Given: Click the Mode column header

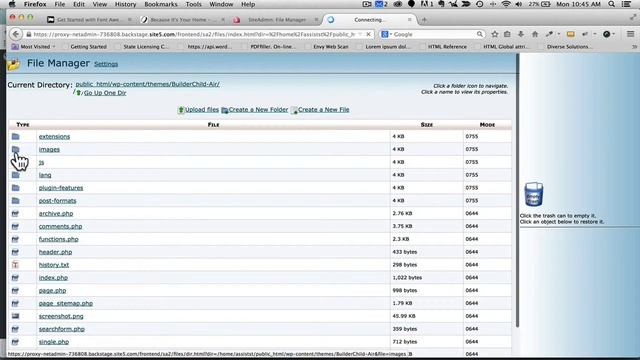Looking at the screenshot, I should [x=487, y=124].
